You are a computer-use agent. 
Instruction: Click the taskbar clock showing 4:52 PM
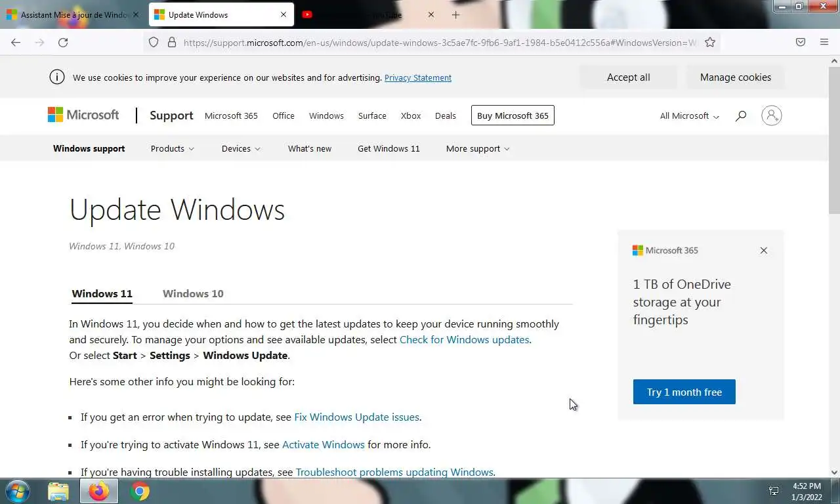tap(807, 492)
